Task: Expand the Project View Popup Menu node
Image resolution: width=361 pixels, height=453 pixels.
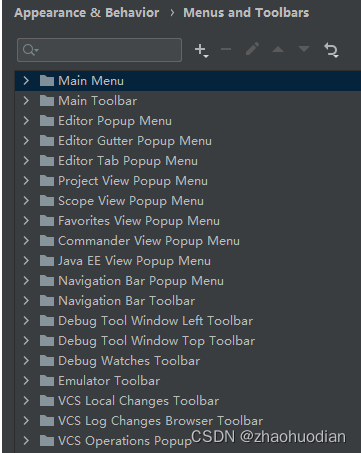Action: click(26, 181)
